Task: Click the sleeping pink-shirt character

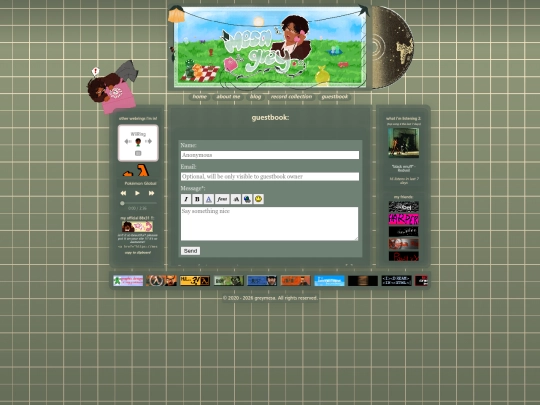Action: click(x=112, y=87)
